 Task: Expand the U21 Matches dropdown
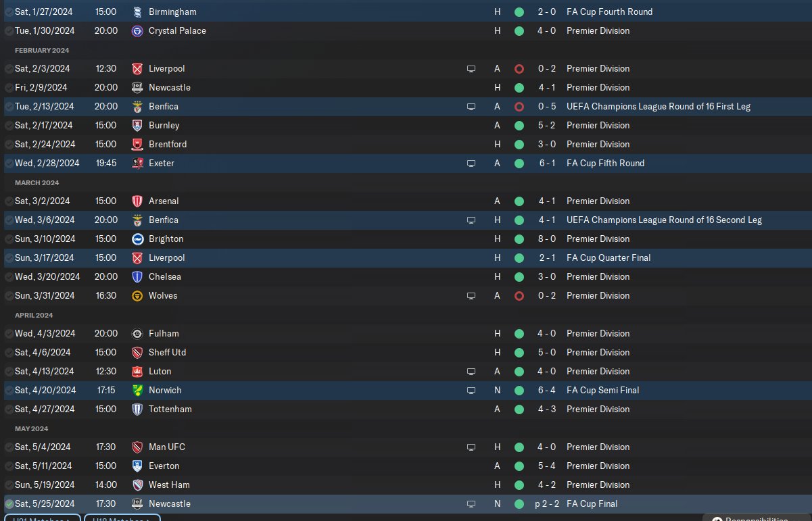(42, 518)
